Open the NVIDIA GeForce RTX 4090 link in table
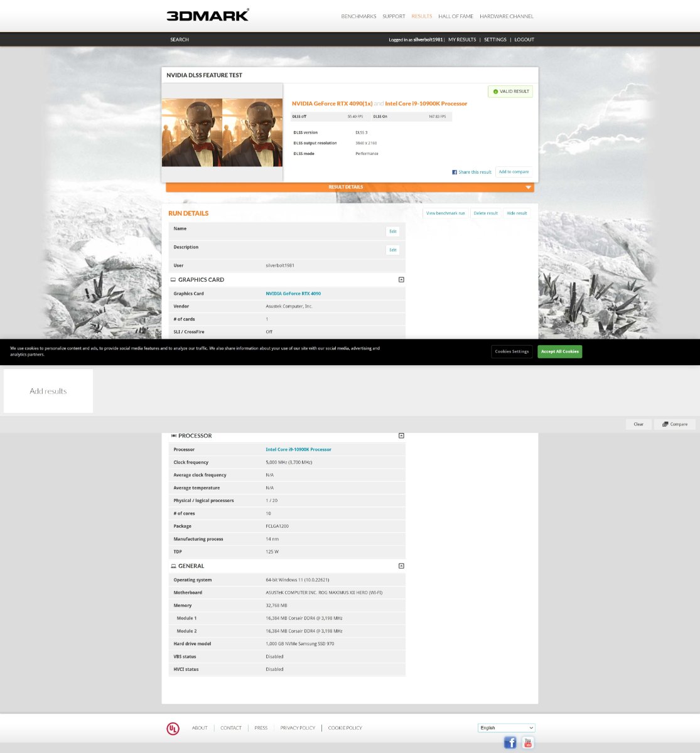 (x=293, y=294)
